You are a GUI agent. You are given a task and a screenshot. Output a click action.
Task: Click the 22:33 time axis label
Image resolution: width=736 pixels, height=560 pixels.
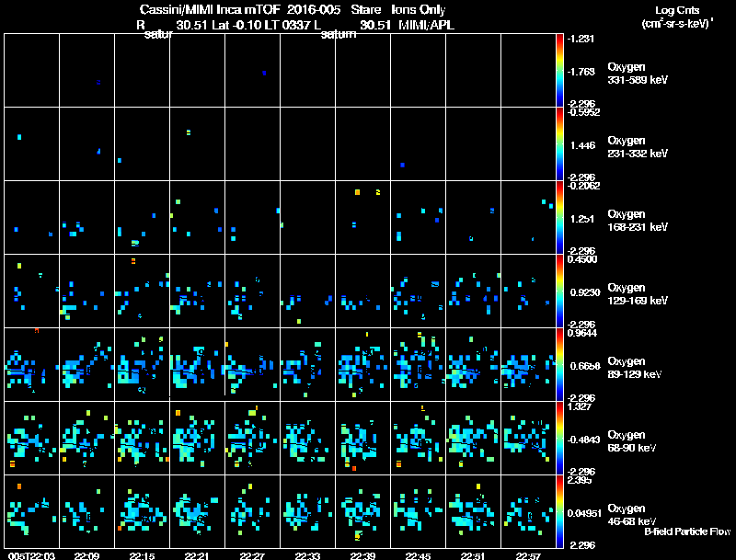pos(307,555)
